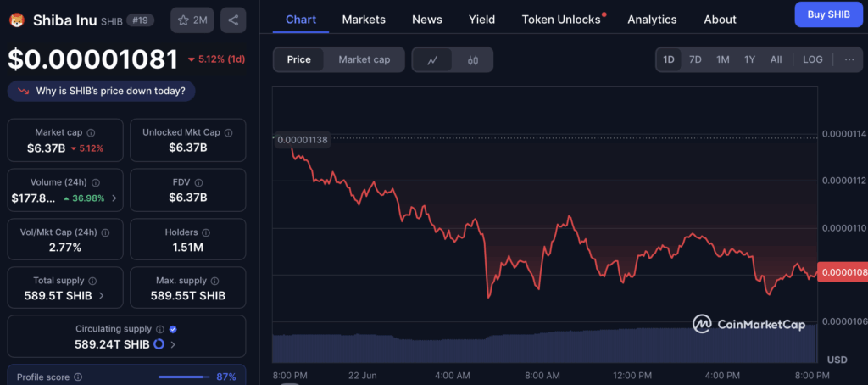
Task: Select the All time range
Action: (776, 60)
